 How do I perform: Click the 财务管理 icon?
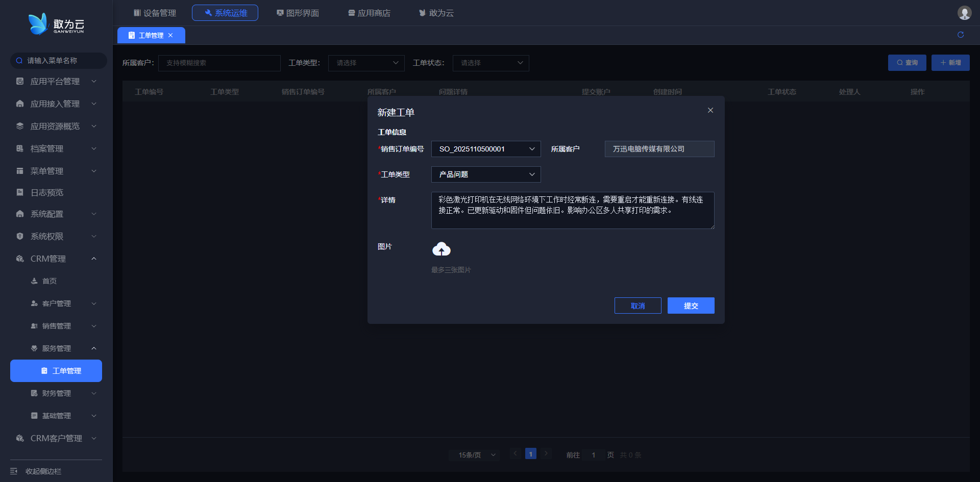point(34,393)
